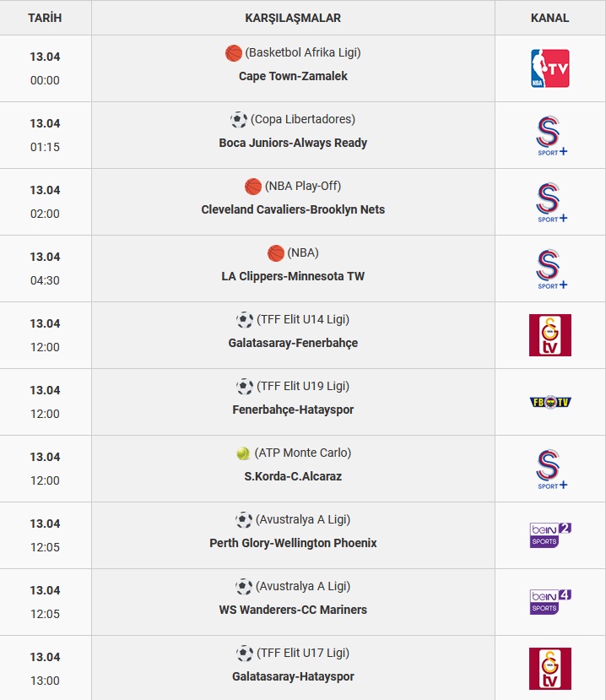Click the KARŞILAŞMALAR column header
606x700 pixels.
tap(293, 18)
